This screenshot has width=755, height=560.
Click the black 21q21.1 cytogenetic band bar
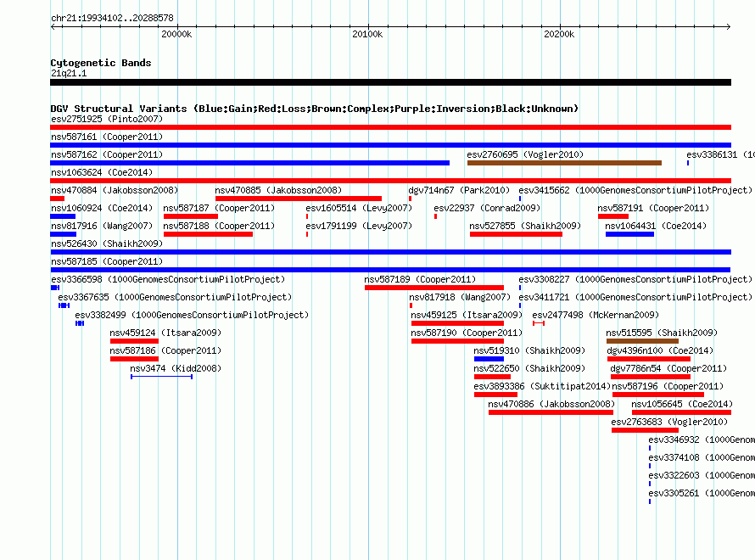pos(390,82)
